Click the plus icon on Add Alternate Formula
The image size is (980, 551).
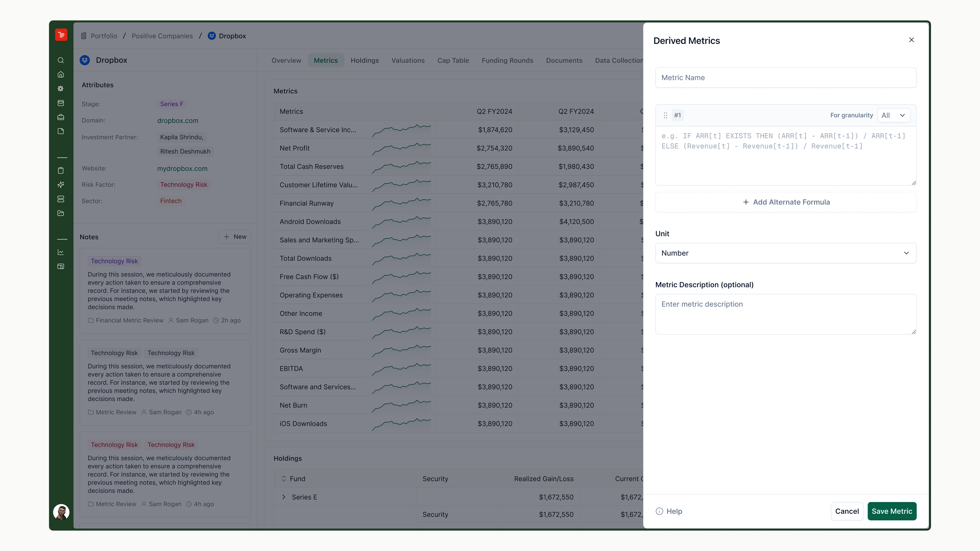[x=746, y=202]
